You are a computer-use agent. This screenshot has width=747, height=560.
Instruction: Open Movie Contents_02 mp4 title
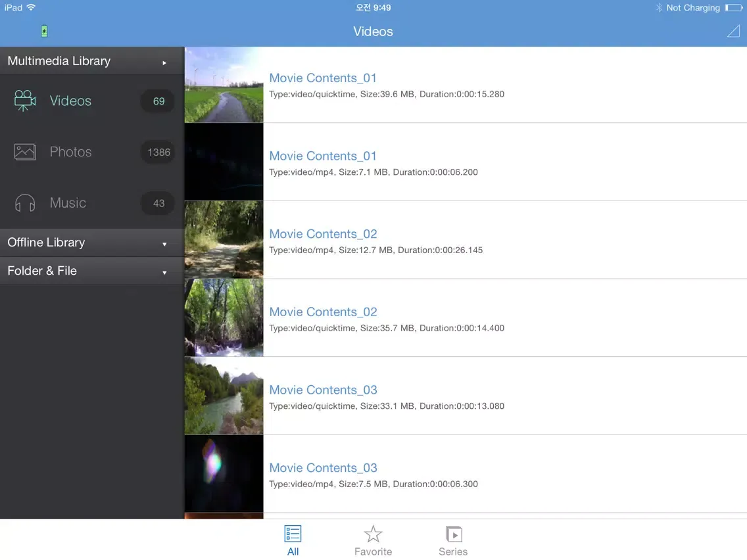[x=323, y=234]
